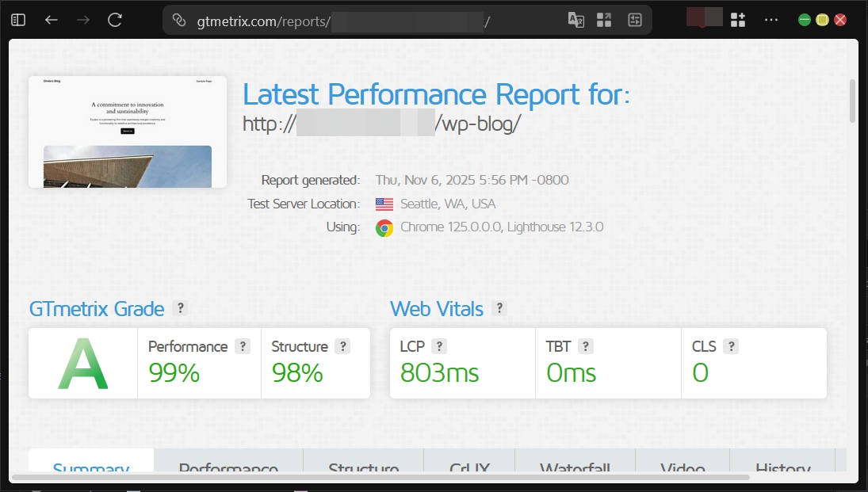Open the extensions grid icon

pyautogui.click(x=738, y=21)
